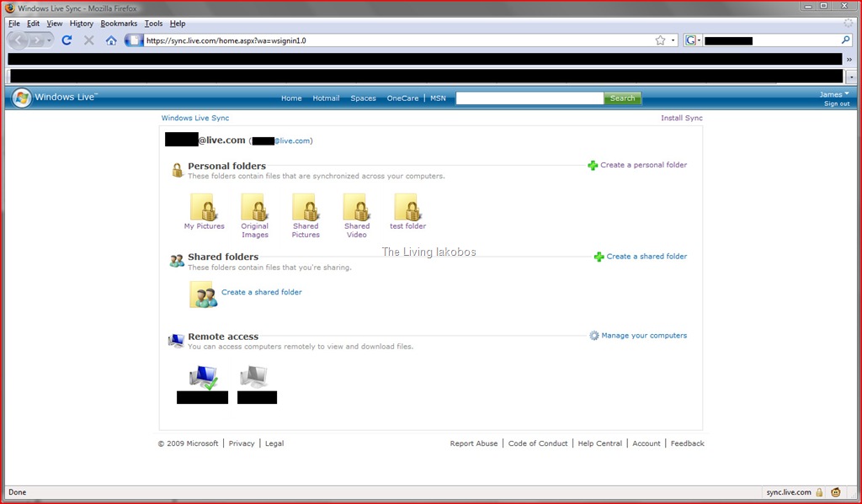Reload the page with refresh icon
The image size is (862, 504).
click(x=67, y=40)
